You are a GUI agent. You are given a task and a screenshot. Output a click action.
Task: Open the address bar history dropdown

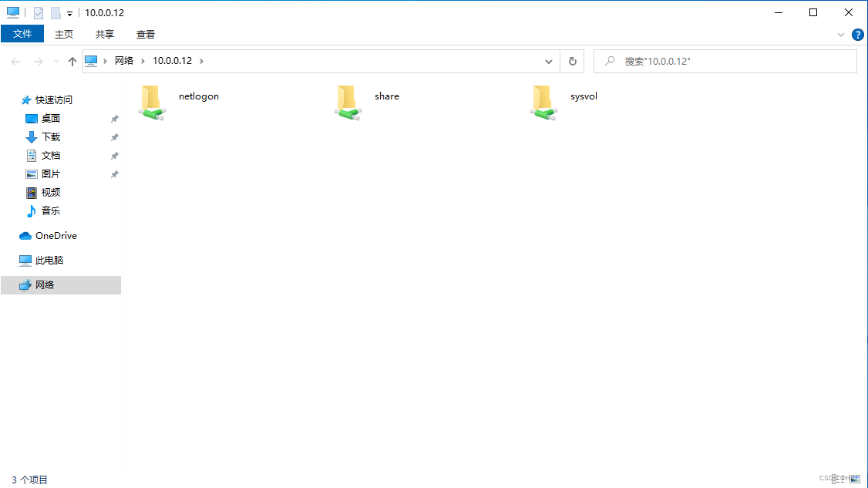(549, 62)
